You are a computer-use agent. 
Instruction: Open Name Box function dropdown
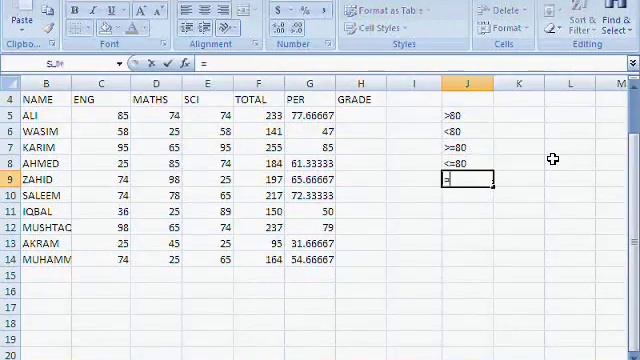pos(119,64)
